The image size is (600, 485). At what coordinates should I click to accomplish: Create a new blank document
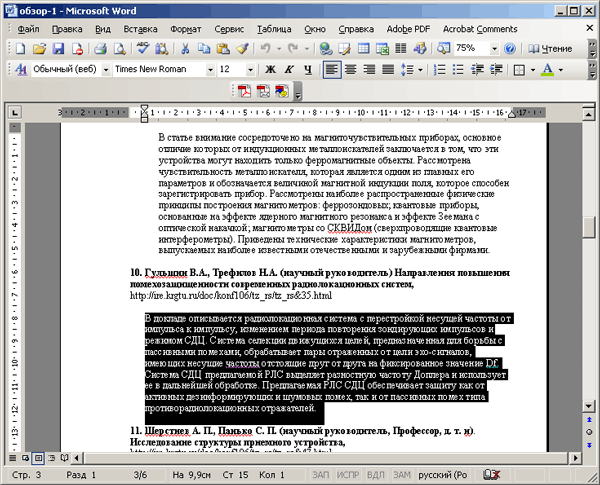[x=22, y=48]
